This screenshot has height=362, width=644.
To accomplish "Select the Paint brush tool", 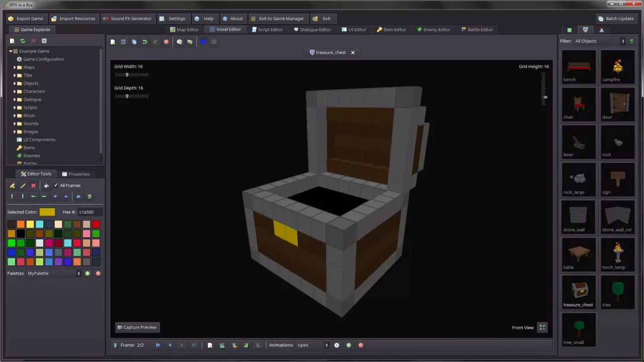I will (23, 186).
